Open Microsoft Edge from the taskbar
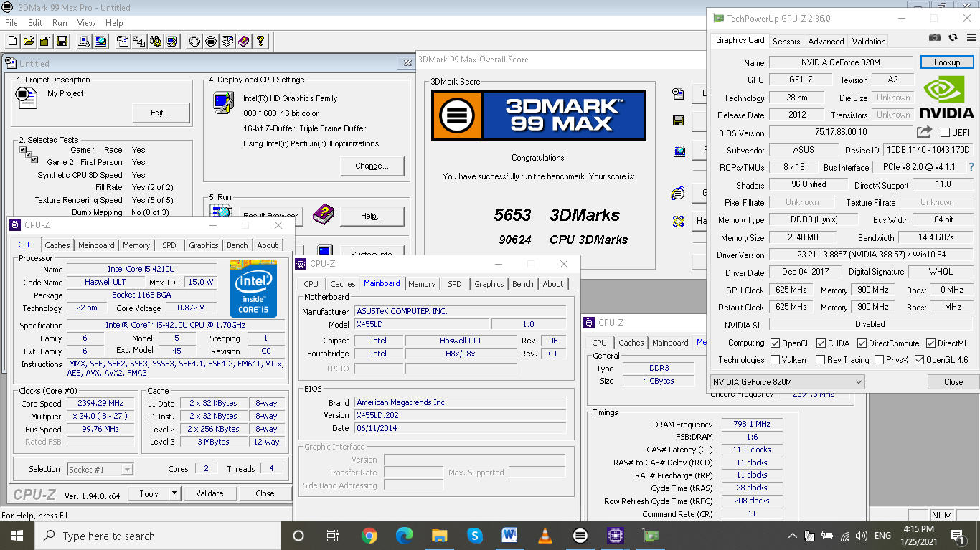This screenshot has width=980, height=550. 405,536
